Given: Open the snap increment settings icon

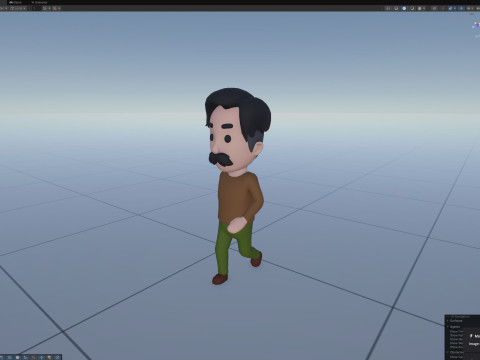Looking at the screenshot, I should pos(55,8).
